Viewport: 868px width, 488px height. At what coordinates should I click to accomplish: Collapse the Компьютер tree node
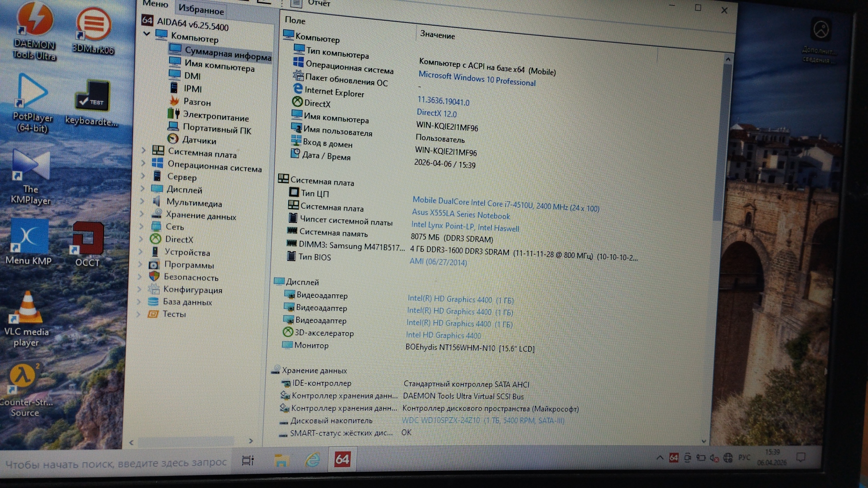coord(147,34)
